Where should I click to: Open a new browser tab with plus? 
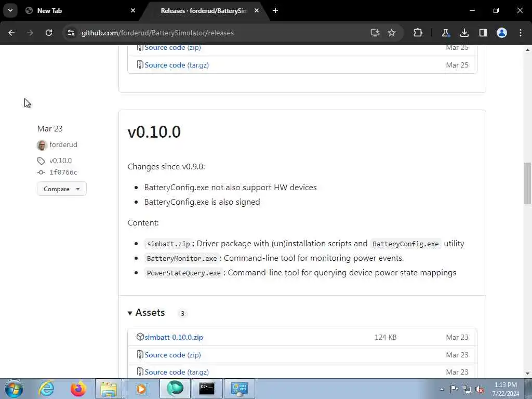275,10
